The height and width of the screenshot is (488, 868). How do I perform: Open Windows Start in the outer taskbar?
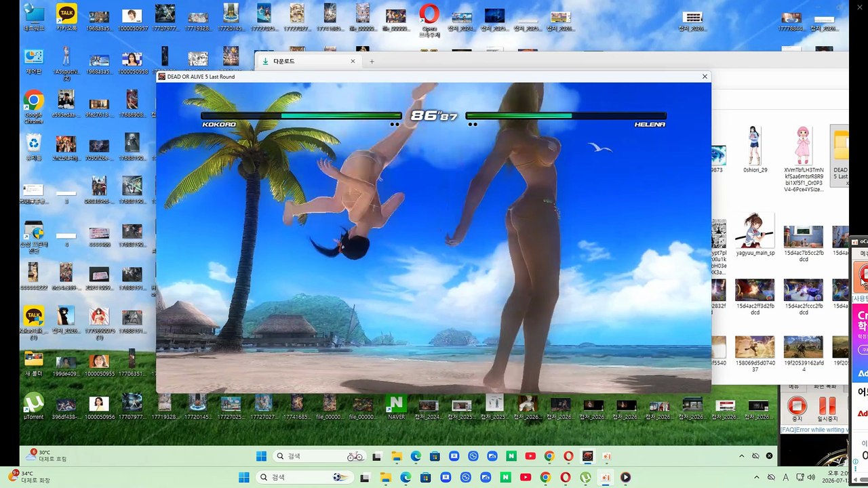tap(244, 477)
